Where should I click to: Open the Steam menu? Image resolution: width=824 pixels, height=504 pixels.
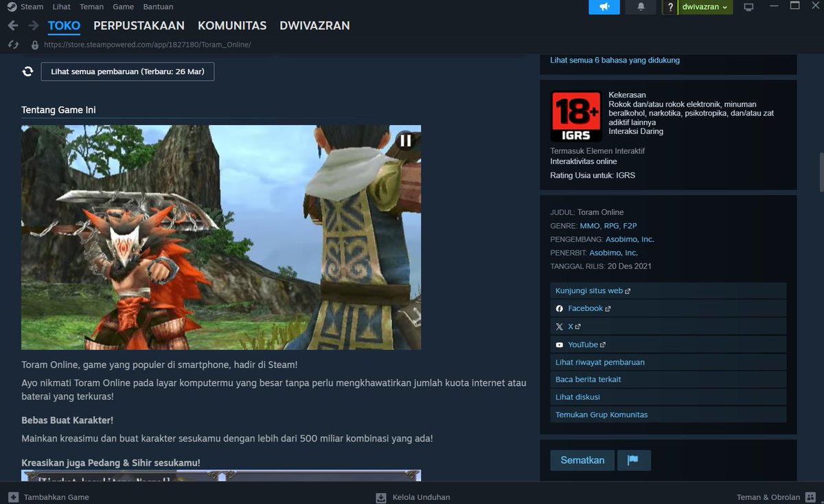pyautogui.click(x=32, y=7)
